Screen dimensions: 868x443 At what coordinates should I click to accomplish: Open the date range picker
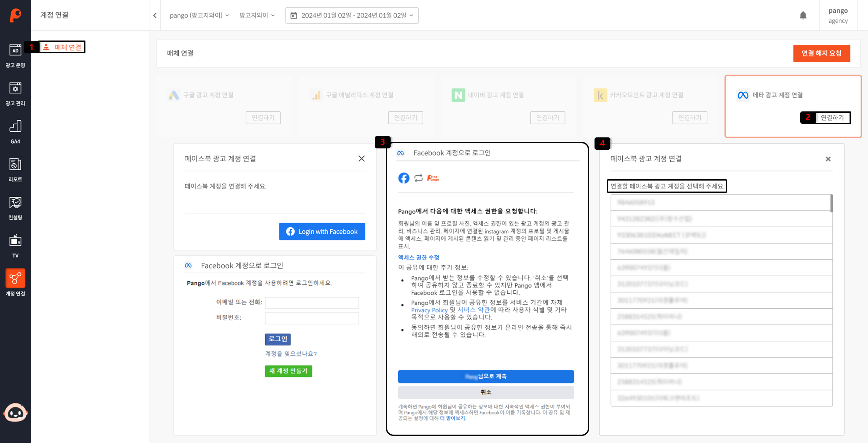click(352, 15)
